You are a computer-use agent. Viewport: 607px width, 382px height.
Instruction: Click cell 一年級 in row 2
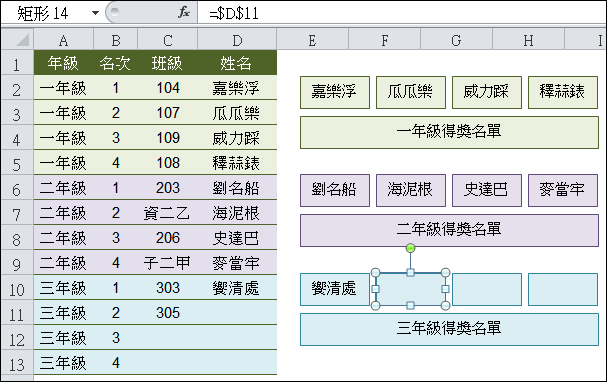(63, 88)
